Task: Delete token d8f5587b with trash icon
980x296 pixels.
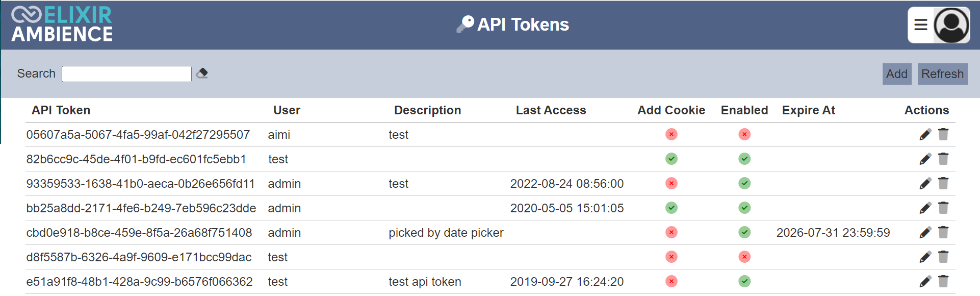Action: point(943,257)
